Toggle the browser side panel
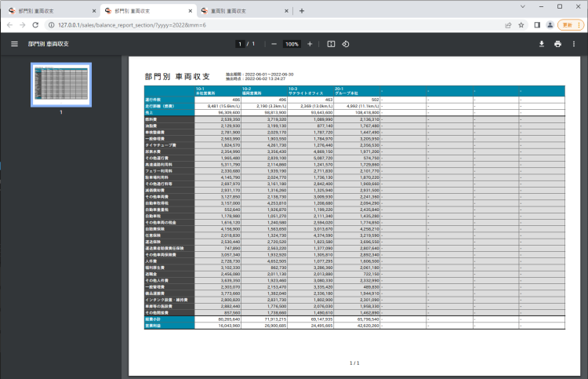This screenshot has width=588, height=379. click(537, 25)
